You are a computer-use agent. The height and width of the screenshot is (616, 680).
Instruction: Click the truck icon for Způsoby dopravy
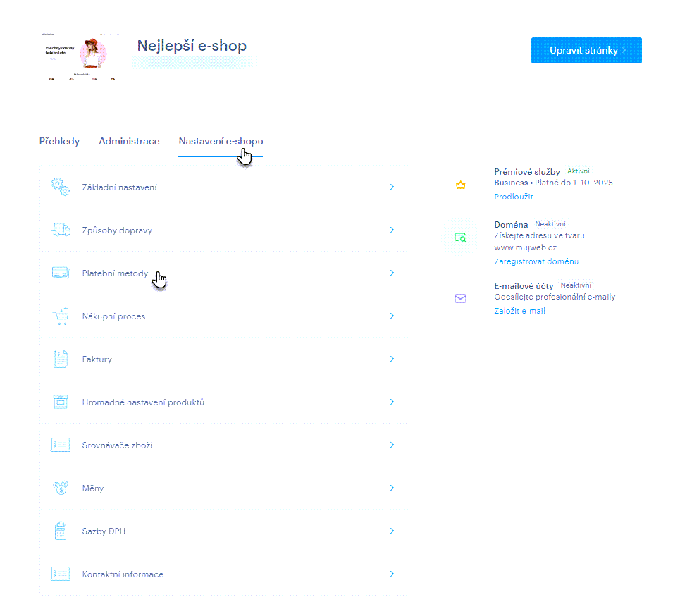pyautogui.click(x=61, y=230)
